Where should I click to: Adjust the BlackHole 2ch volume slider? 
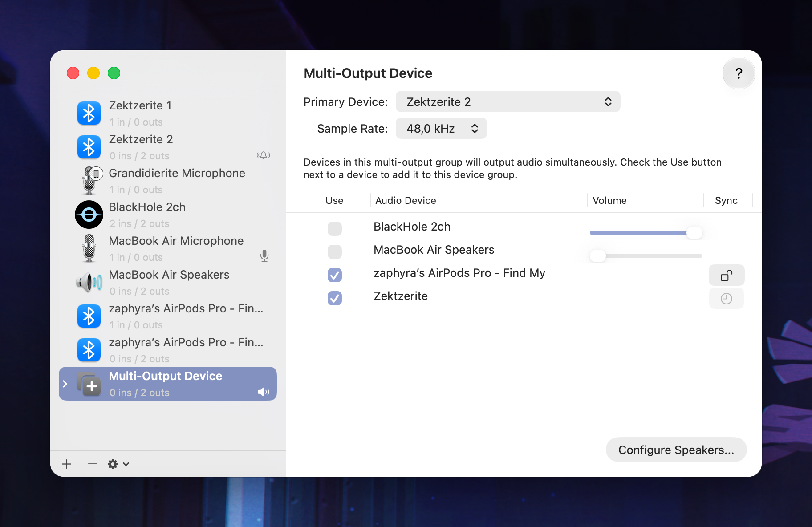[x=646, y=233]
